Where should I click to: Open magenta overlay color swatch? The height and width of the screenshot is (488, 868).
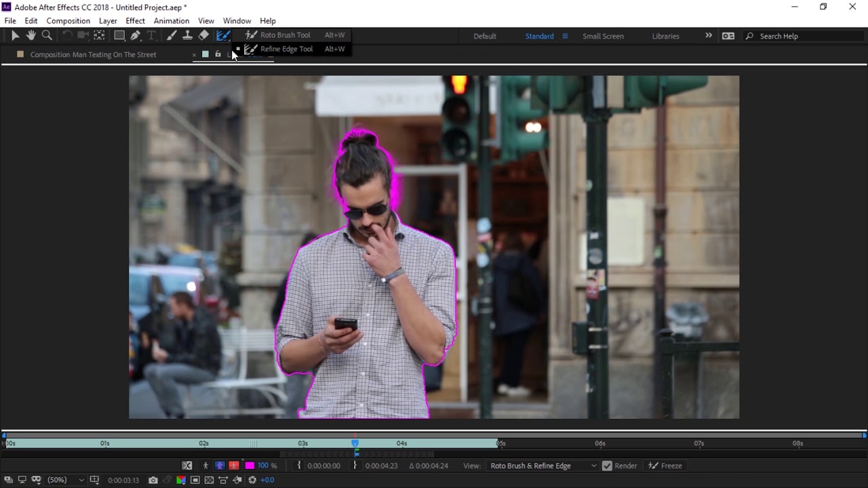click(250, 466)
